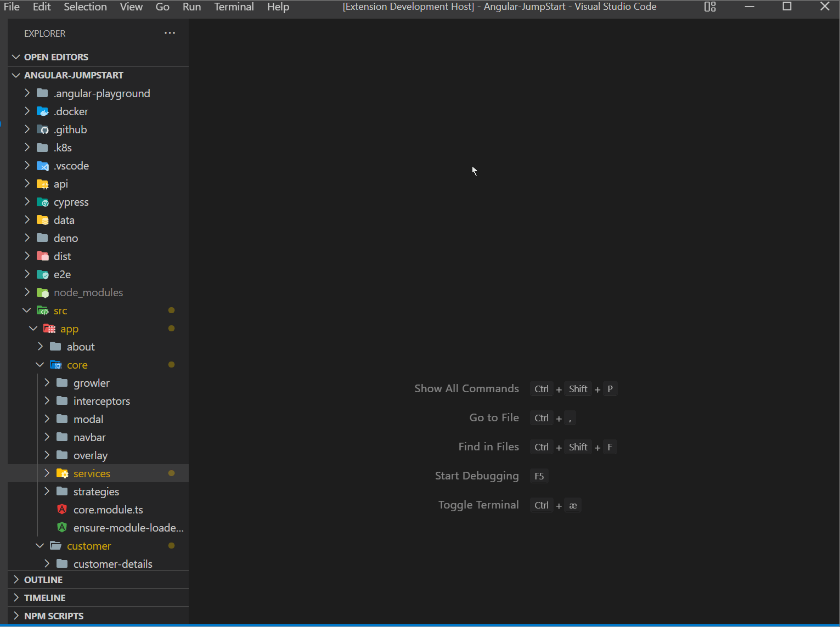Collapse the app folder chevron
This screenshot has width=840, height=627.
[33, 329]
